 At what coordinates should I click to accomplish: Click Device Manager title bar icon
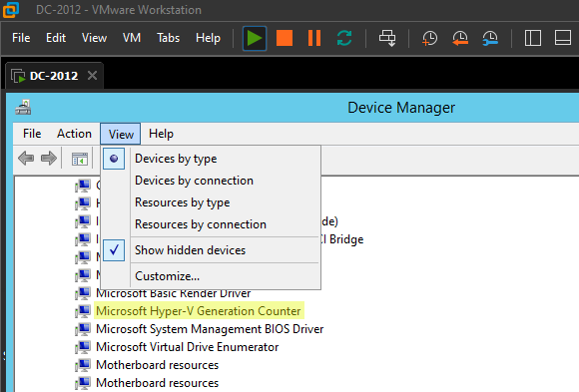click(x=23, y=108)
